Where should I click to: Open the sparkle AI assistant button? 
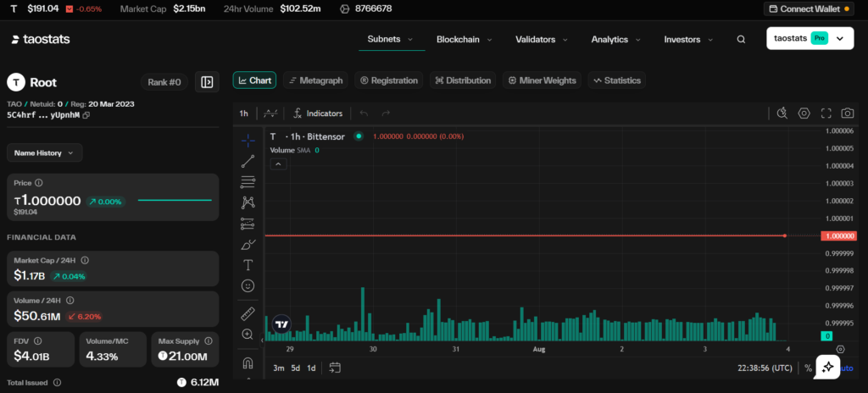pyautogui.click(x=827, y=367)
